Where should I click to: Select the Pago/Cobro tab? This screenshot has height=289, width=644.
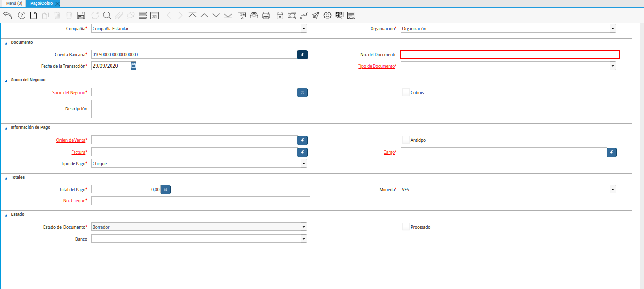(x=42, y=3)
